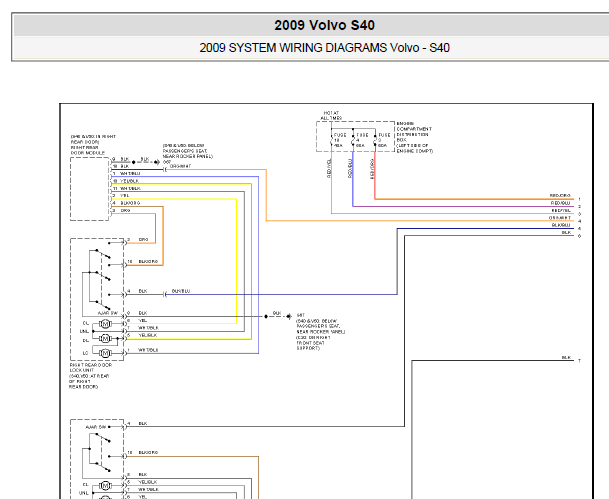Click door module pin 10 YEL/BLK label
The image size is (609, 499).
pyautogui.click(x=129, y=181)
